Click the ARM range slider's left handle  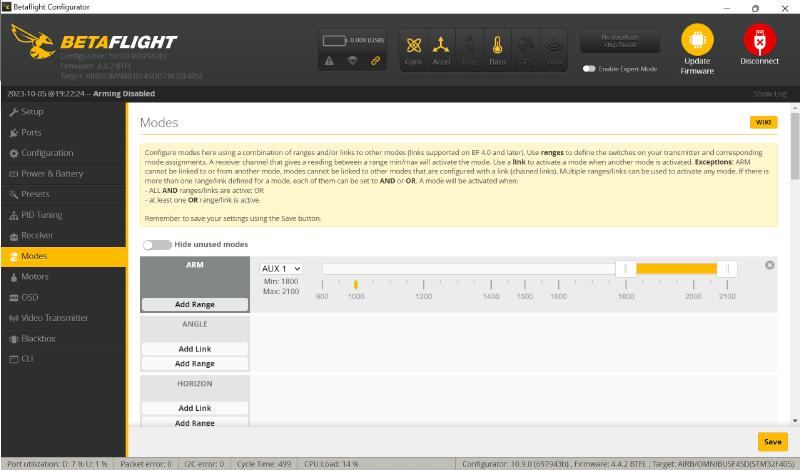point(625,268)
